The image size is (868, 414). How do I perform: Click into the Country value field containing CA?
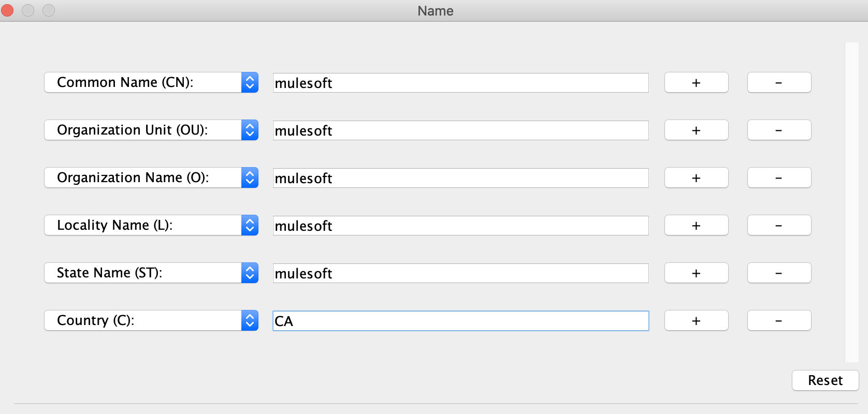click(x=460, y=321)
